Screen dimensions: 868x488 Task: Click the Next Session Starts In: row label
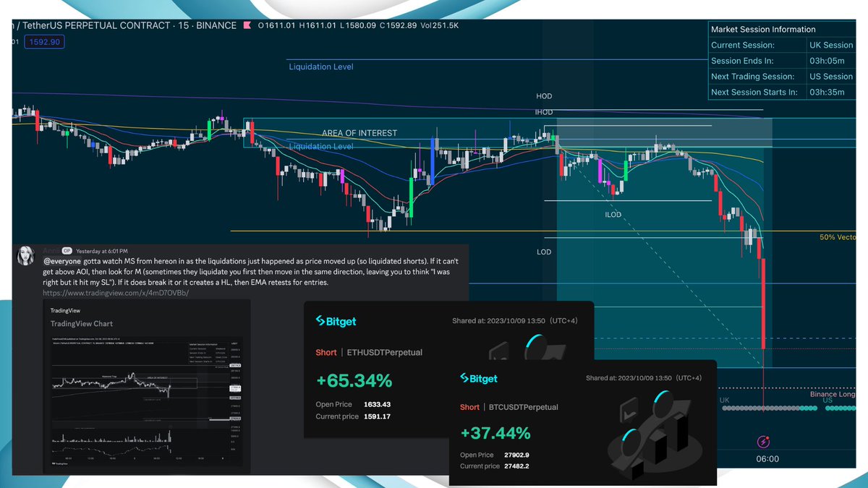pyautogui.click(x=754, y=92)
